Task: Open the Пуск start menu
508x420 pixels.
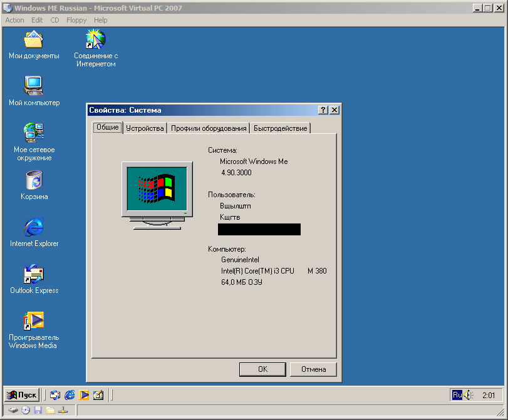Action: [x=22, y=395]
